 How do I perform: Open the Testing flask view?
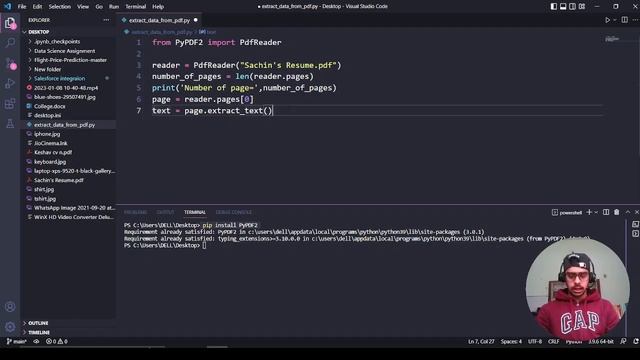click(10, 123)
